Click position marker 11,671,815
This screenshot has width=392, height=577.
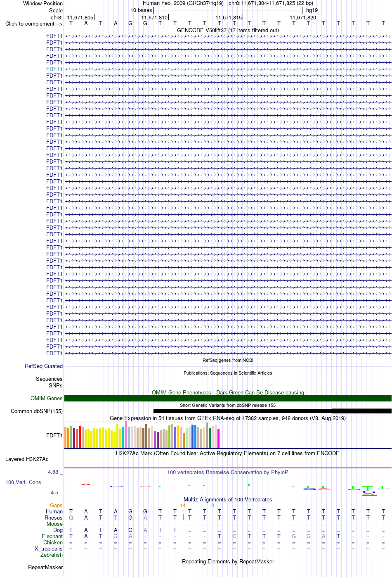229,17
